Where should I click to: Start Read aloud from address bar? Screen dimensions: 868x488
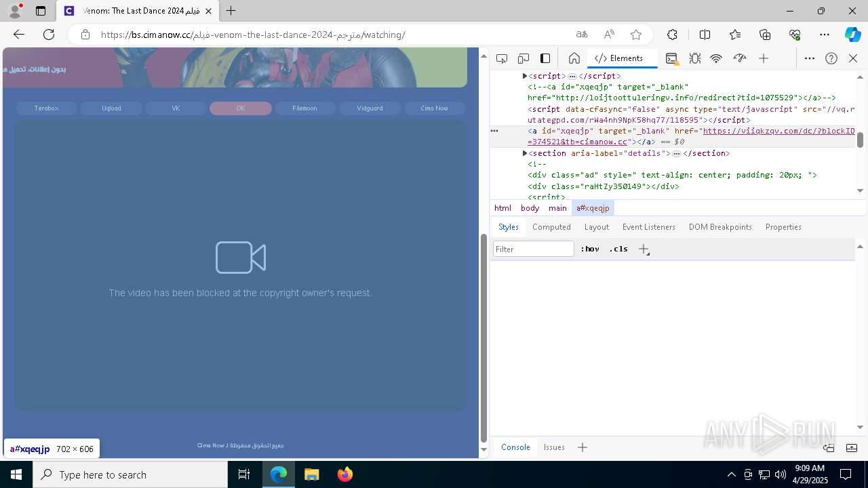[609, 35]
